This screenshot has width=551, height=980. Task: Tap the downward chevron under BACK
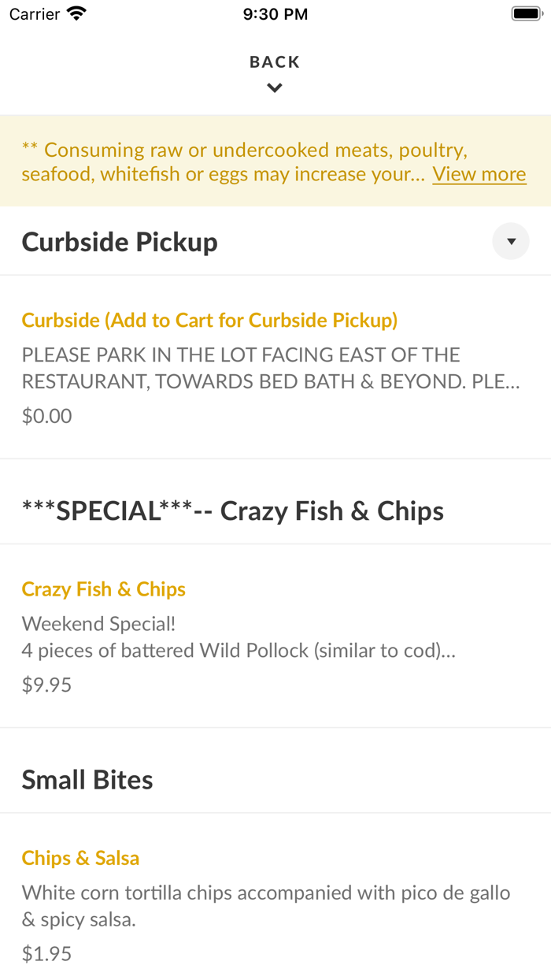click(275, 87)
